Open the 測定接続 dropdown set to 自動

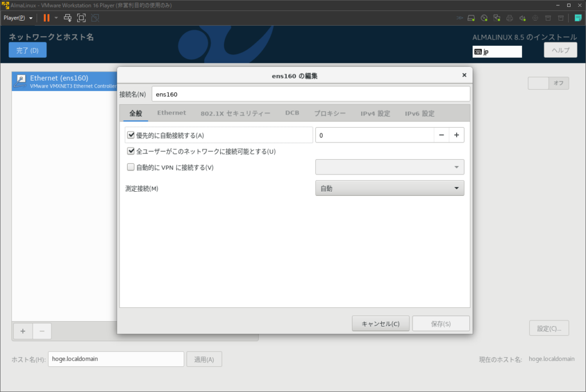click(390, 188)
